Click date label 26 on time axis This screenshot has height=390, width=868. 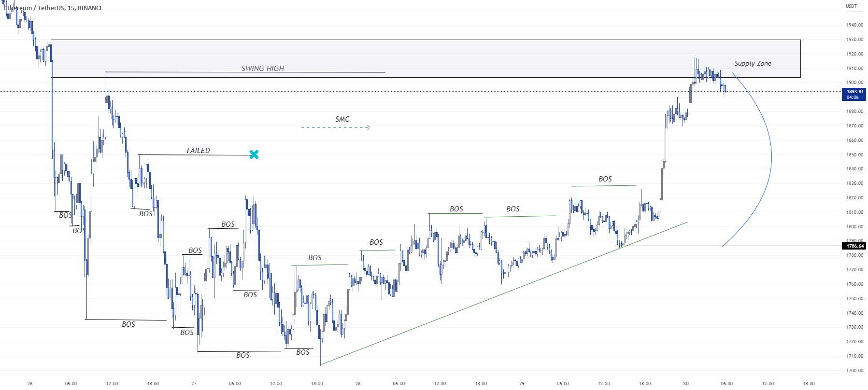[30, 384]
